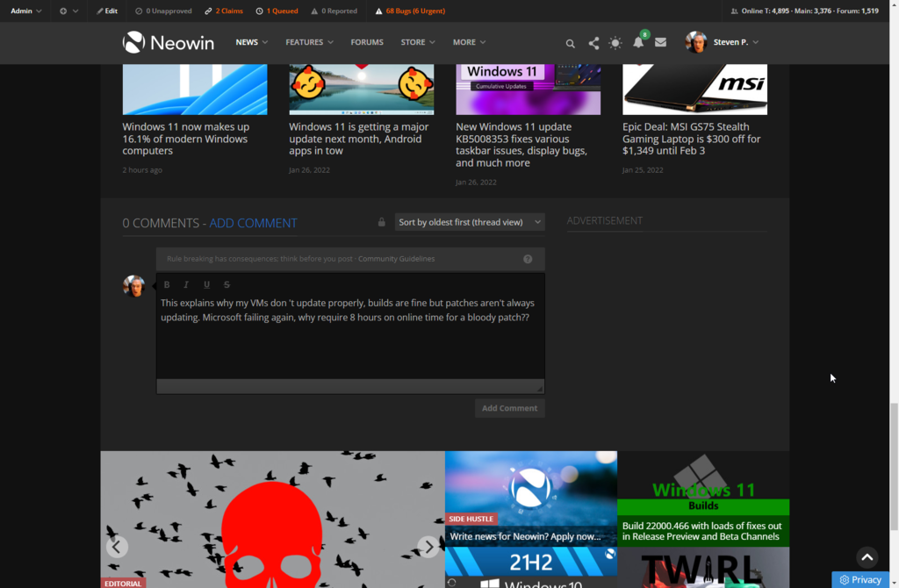Viewport: 899px width, 588px height.
Task: Toggle bold formatting in comment editor
Action: pos(167,284)
